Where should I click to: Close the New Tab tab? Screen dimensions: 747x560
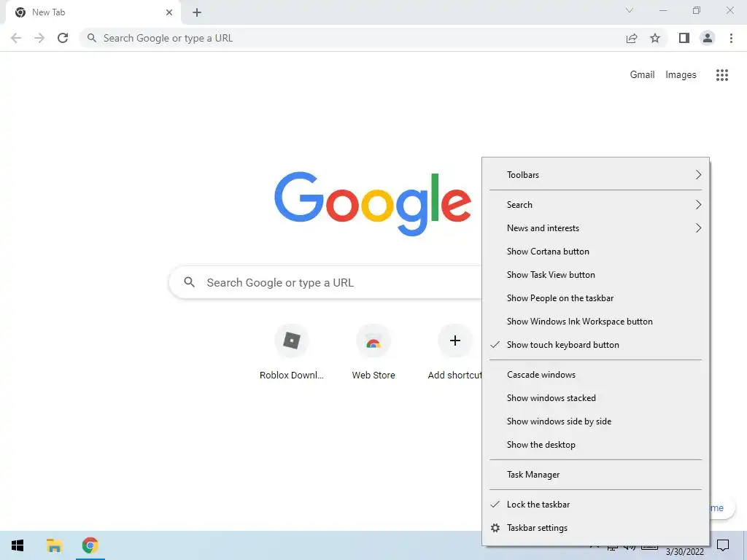169,12
